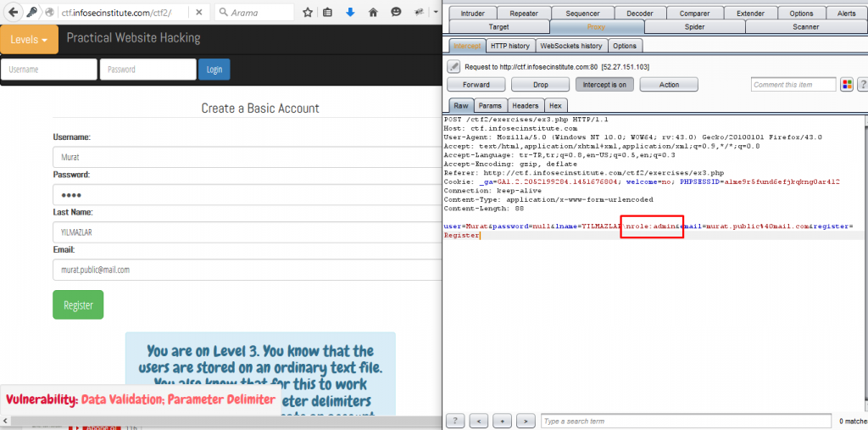Image resolution: width=868 pixels, height=430 pixels.
Task: Open the browser toolbar overflow dropdown arrow
Action: point(436,13)
